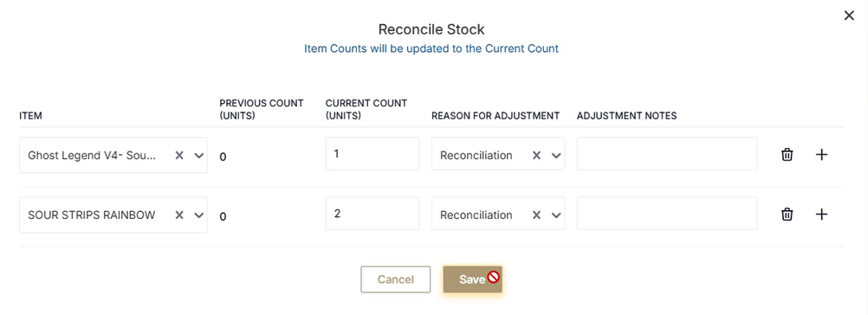Focus current count field showing 1
Screen dimensions: 868x315
tap(372, 154)
